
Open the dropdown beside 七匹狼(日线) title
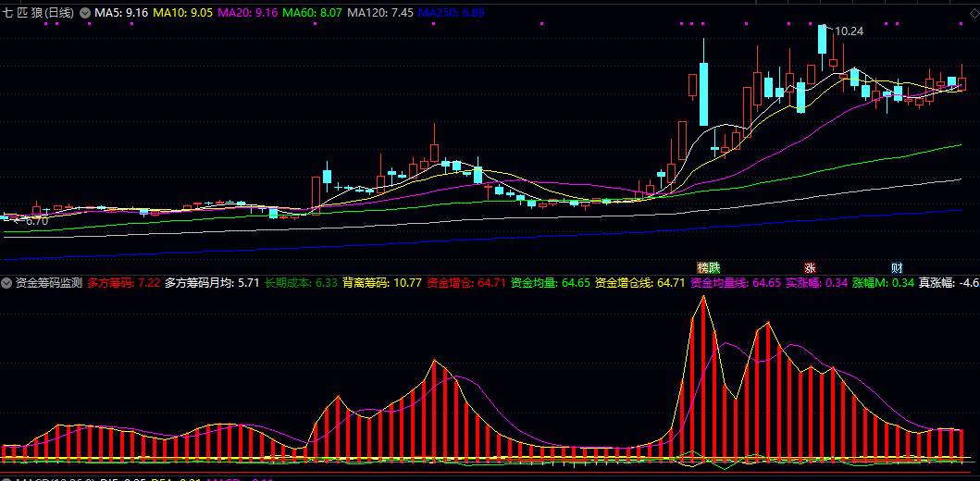(85, 14)
